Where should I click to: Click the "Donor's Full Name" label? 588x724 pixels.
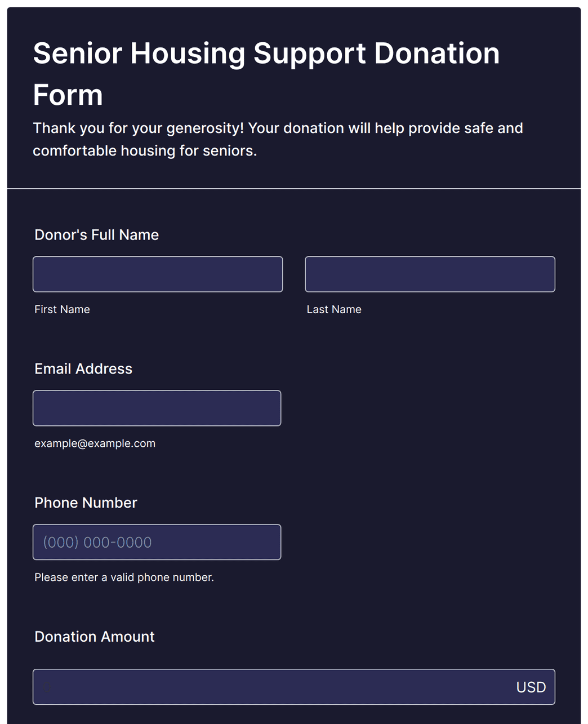point(96,235)
